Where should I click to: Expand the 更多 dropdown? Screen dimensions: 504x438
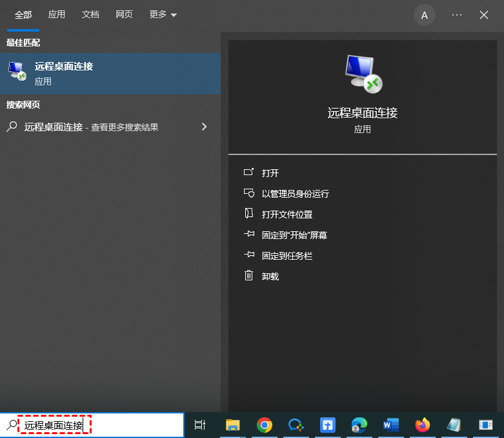pos(163,15)
